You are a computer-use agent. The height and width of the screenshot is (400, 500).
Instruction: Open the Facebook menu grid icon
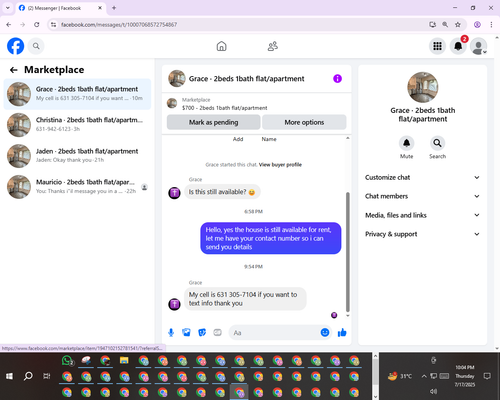pos(437,46)
